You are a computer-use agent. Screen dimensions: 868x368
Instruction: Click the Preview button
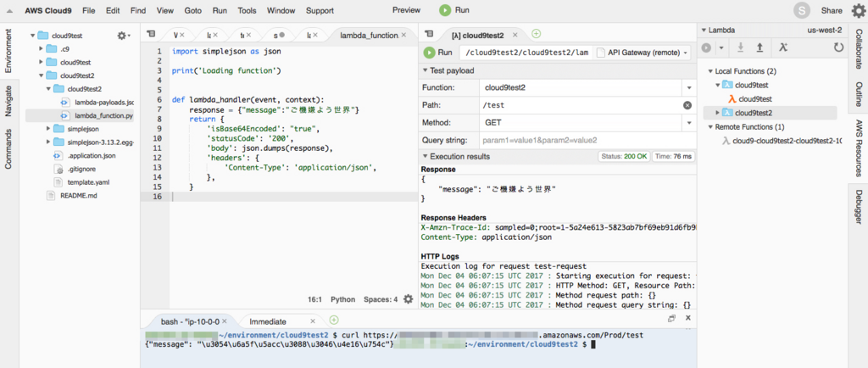coord(406,10)
